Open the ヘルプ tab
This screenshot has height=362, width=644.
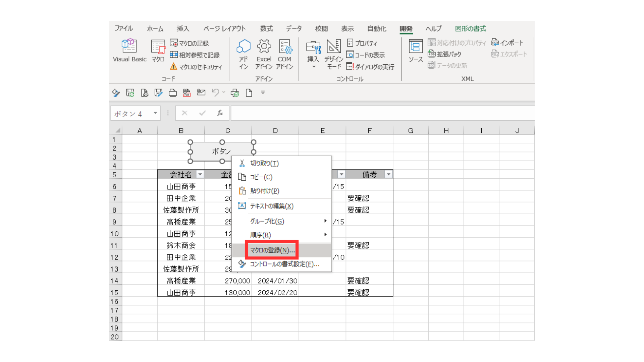tap(433, 28)
